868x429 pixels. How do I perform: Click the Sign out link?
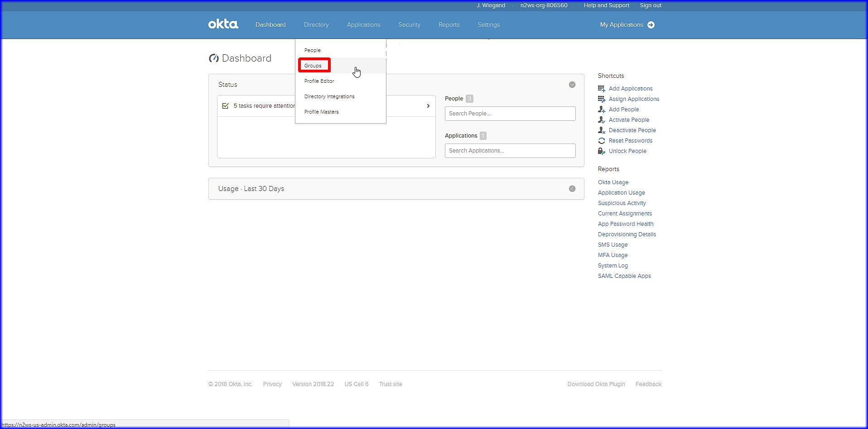point(651,5)
